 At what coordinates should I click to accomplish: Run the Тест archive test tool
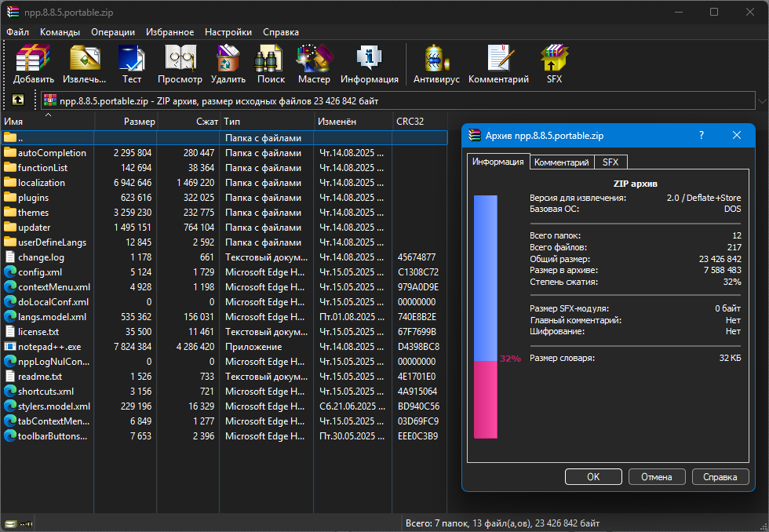132,64
